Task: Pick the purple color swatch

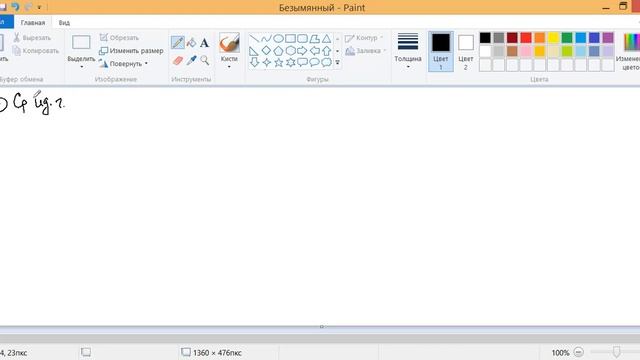Action: click(608, 38)
